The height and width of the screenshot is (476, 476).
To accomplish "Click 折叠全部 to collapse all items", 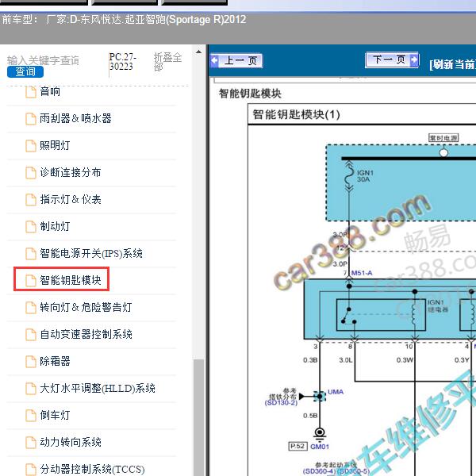I will point(167,62).
